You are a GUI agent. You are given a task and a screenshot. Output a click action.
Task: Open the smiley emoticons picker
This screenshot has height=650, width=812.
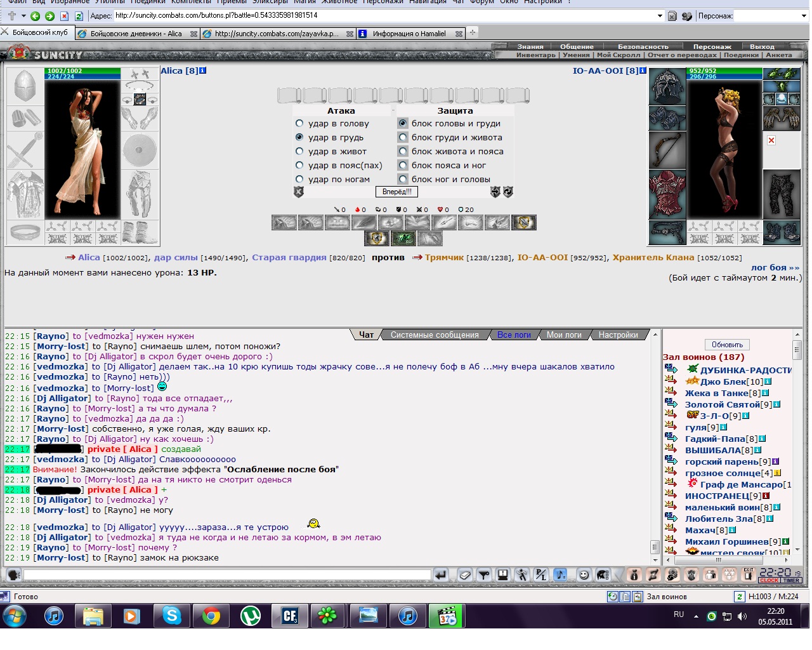(x=584, y=575)
